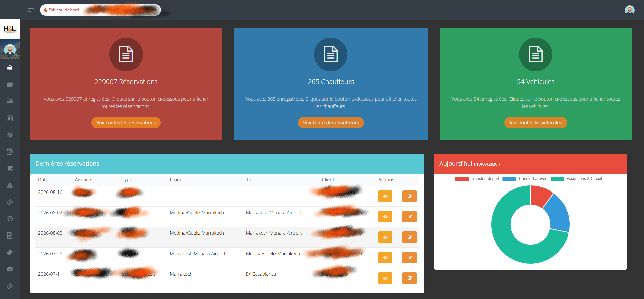Viewport: 644px width, 299px height.
Task: Click Voir toutes les chauffeurs button
Action: coord(331,123)
